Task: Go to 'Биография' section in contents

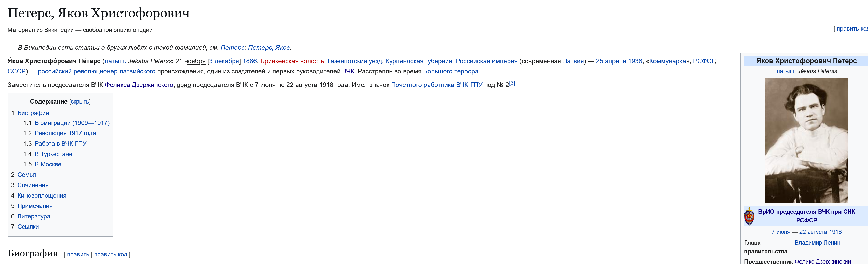Action: (33, 113)
